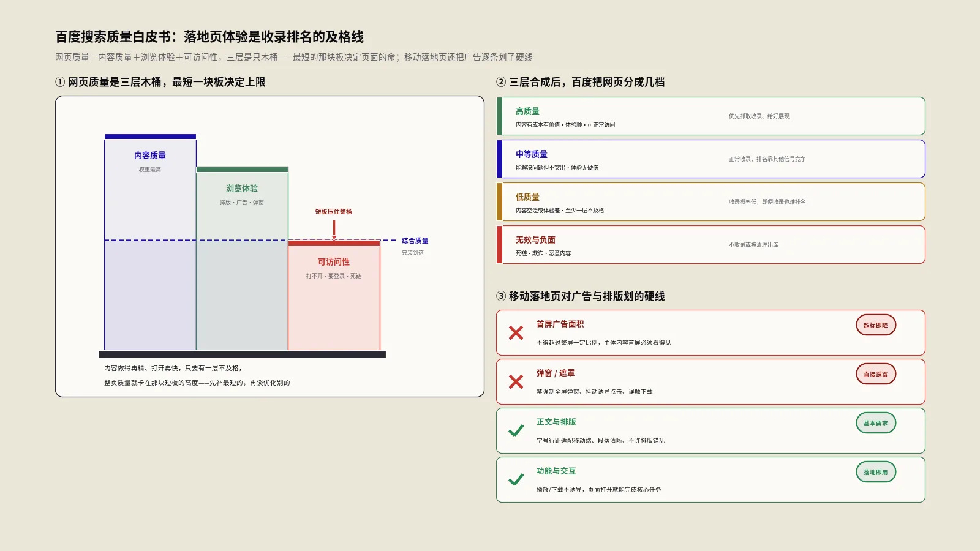Image resolution: width=980 pixels, height=551 pixels.
Task: Select the 高质量 tier title
Action: [x=527, y=111]
